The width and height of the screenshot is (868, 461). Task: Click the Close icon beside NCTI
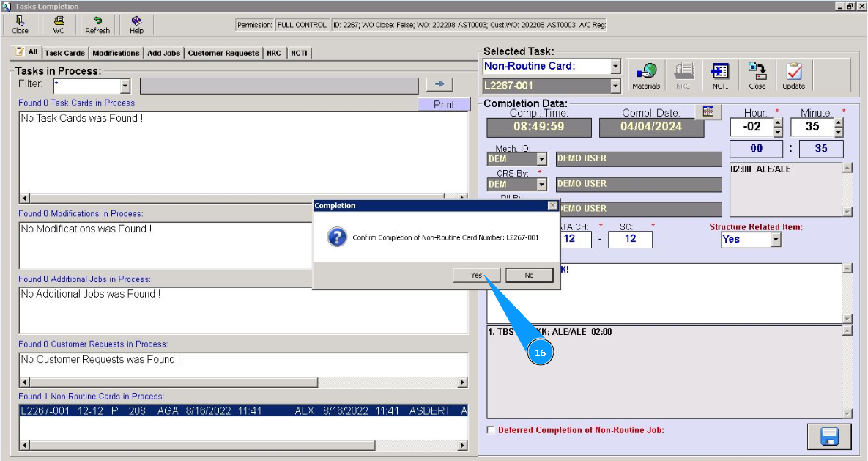point(757,75)
